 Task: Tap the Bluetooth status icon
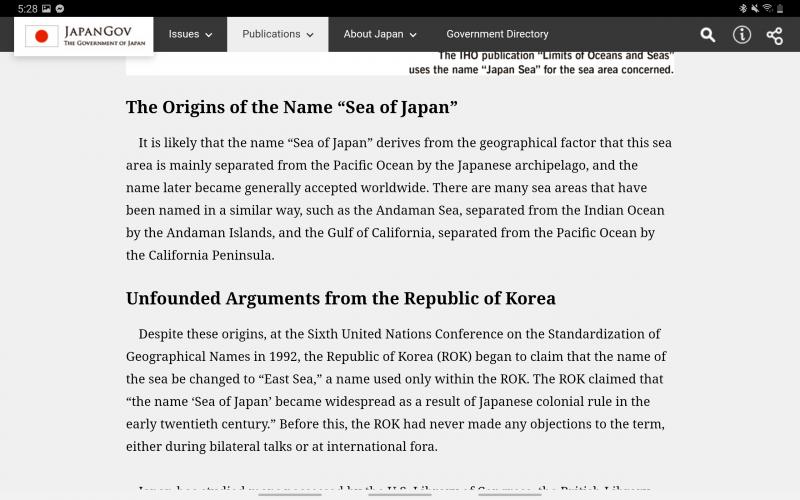pos(743,8)
